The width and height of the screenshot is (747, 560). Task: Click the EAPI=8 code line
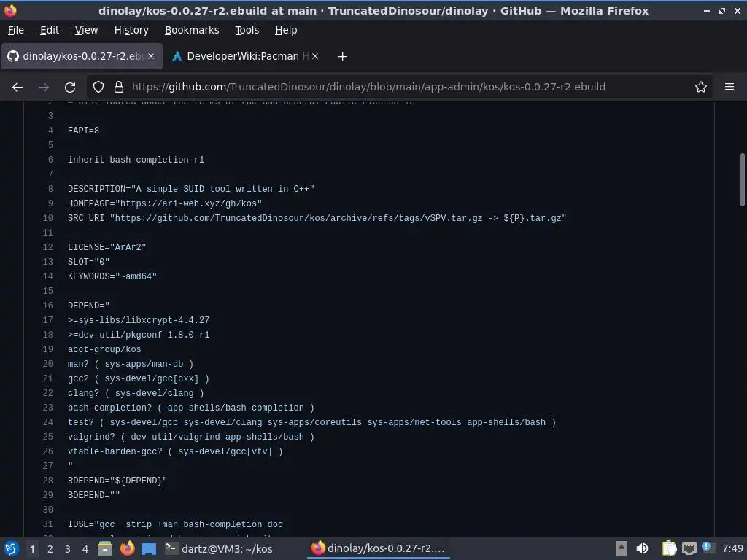pyautogui.click(x=83, y=131)
